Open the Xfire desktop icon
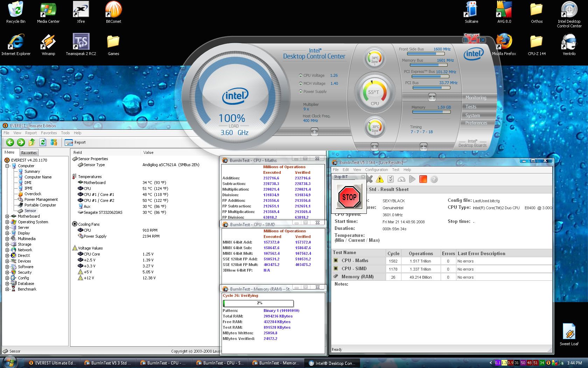588x368 pixels. (81, 12)
